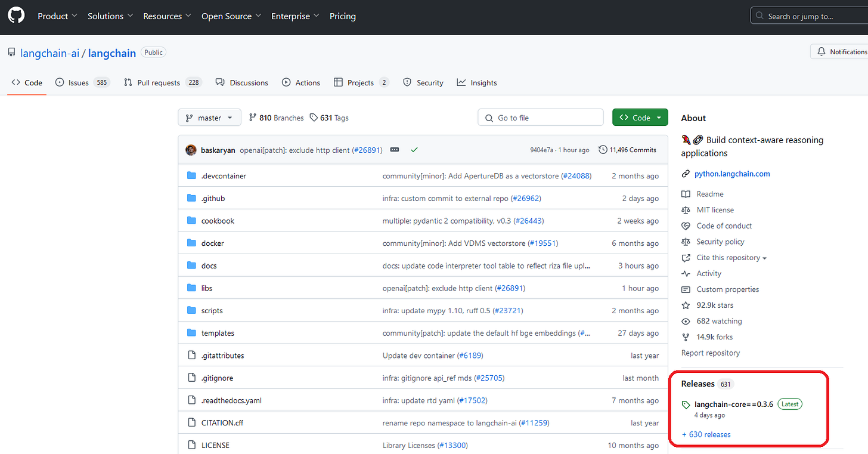Screen dimensions: 868x454
Task: Click the Report repository link
Action: (x=711, y=353)
